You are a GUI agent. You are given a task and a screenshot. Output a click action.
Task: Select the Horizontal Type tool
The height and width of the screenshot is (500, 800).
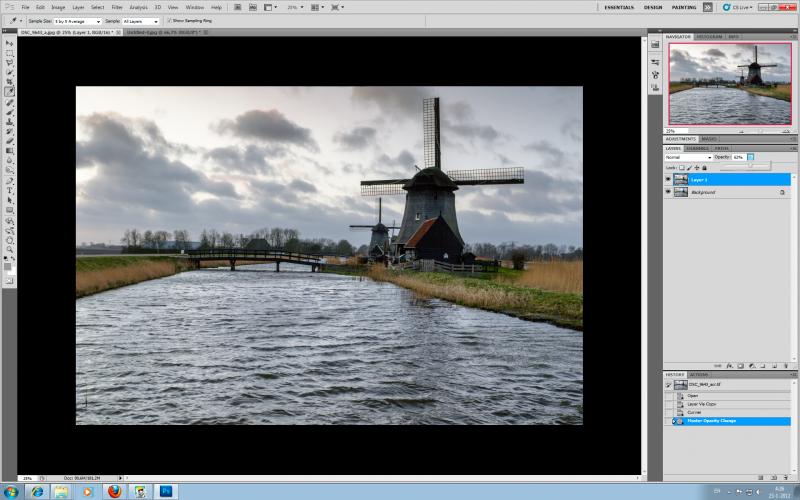point(9,191)
